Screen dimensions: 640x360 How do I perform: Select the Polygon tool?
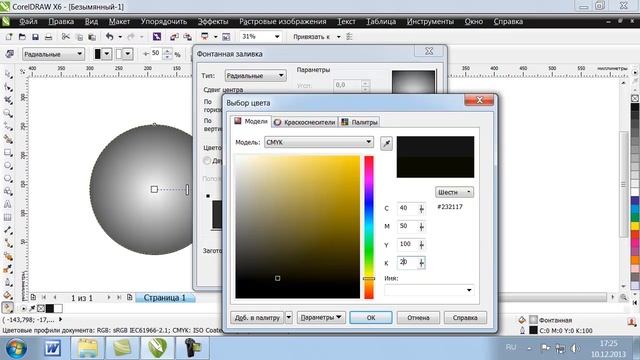pyautogui.click(x=8, y=178)
